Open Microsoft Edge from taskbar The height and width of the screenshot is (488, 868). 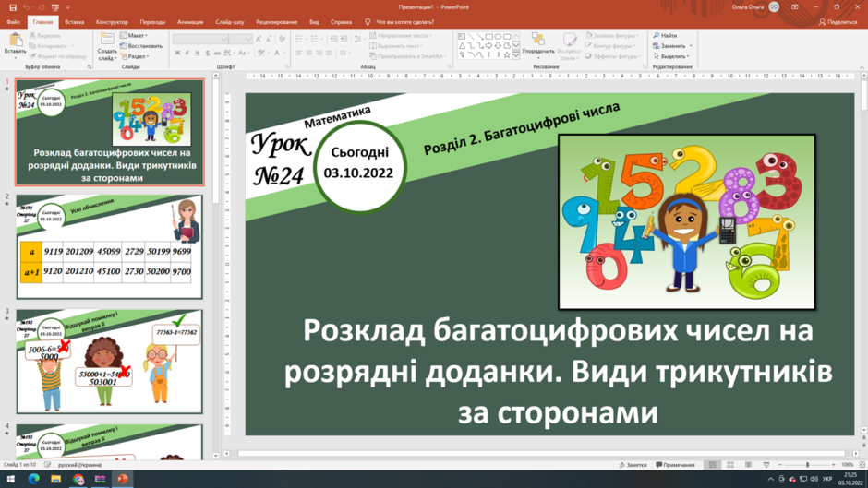33,479
